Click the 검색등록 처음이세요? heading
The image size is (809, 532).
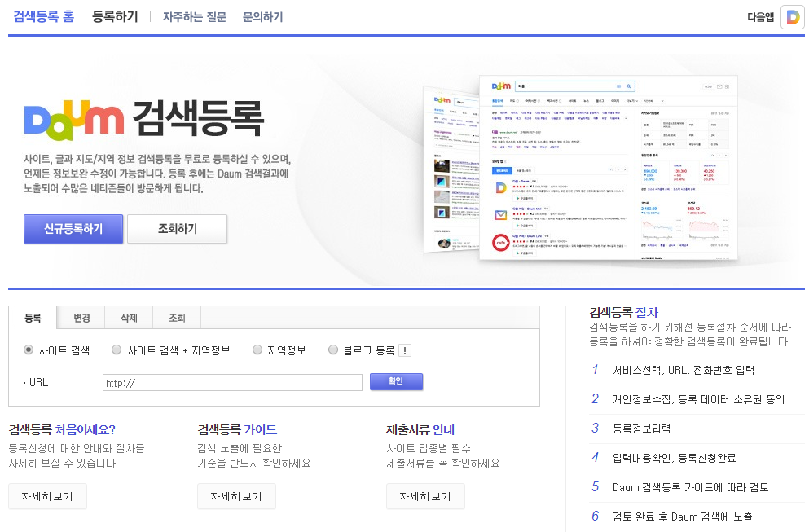pyautogui.click(x=62, y=429)
